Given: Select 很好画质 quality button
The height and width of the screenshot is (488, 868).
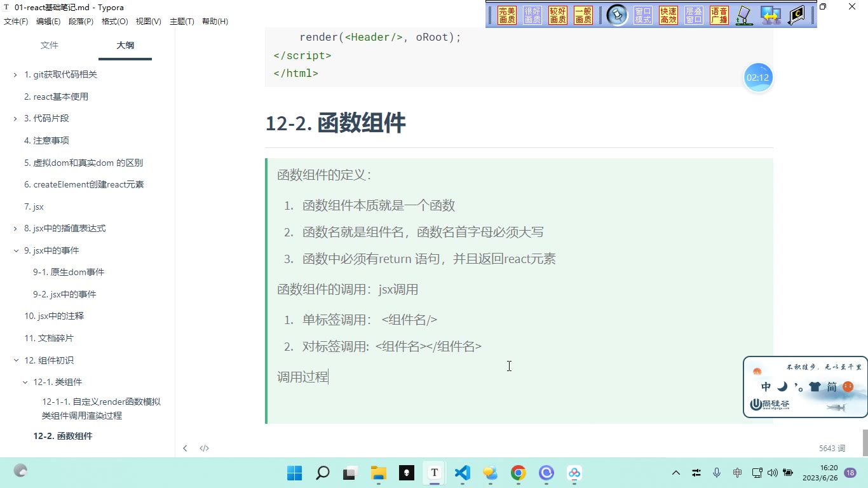Looking at the screenshot, I should pyautogui.click(x=532, y=15).
